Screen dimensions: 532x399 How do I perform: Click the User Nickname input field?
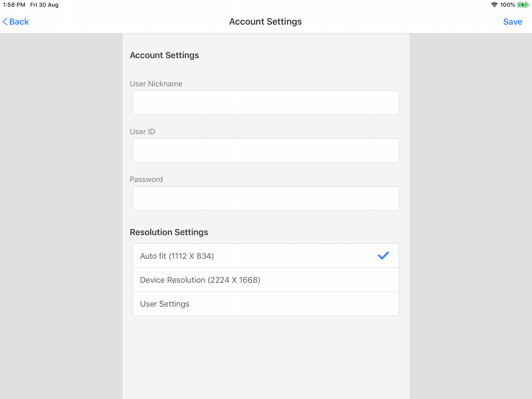click(266, 102)
